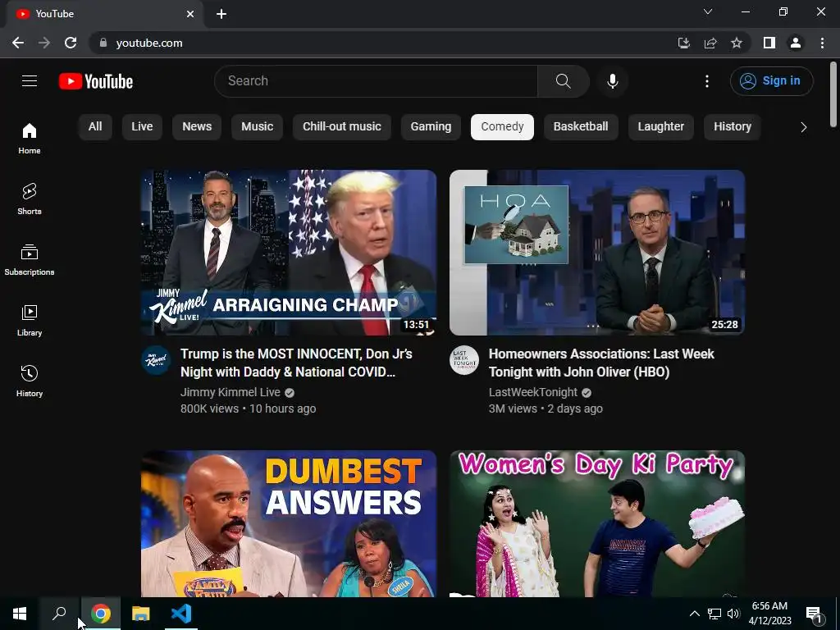Click the browser forward arrow
Screen dimensions: 840x630
tap(44, 43)
